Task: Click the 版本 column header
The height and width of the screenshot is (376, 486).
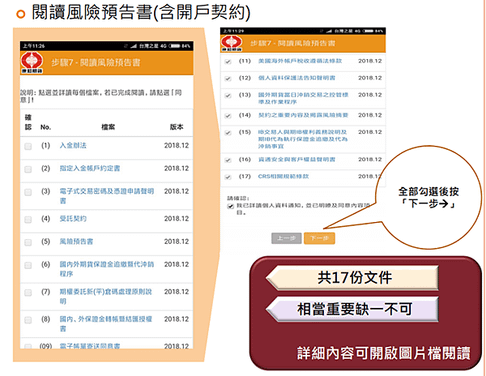Action: point(177,127)
